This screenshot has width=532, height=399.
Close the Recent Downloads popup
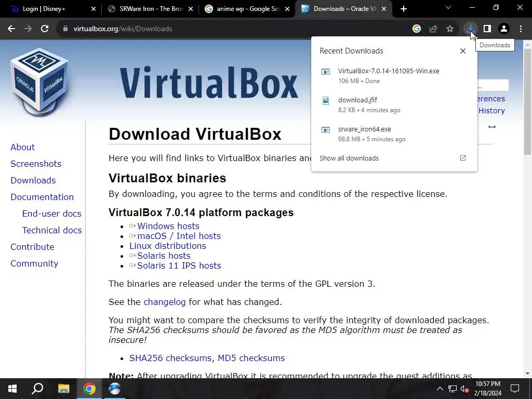pos(463,51)
